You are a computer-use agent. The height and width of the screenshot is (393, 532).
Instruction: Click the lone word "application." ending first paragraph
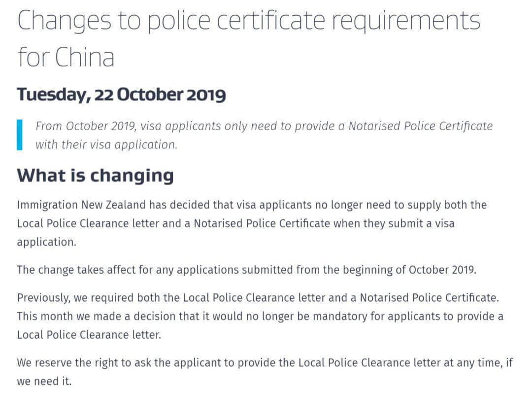click(x=46, y=243)
